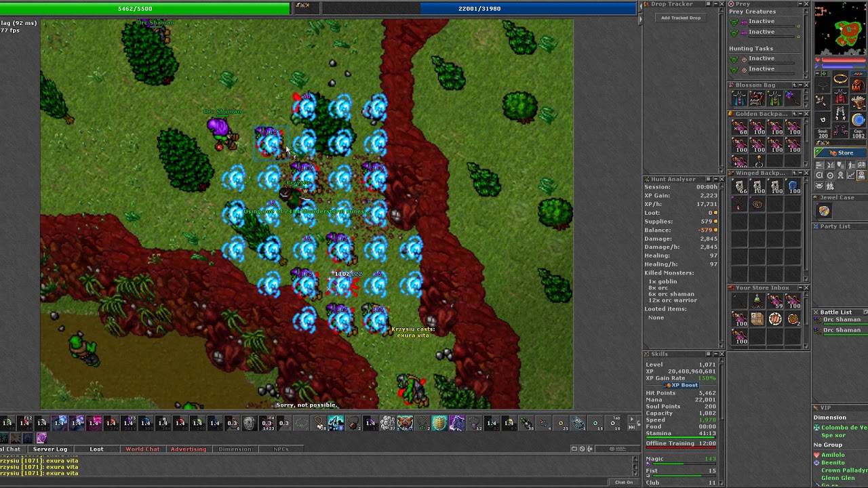Click the legs equipment slot
The width and height of the screenshot is (868, 488).
point(841,113)
